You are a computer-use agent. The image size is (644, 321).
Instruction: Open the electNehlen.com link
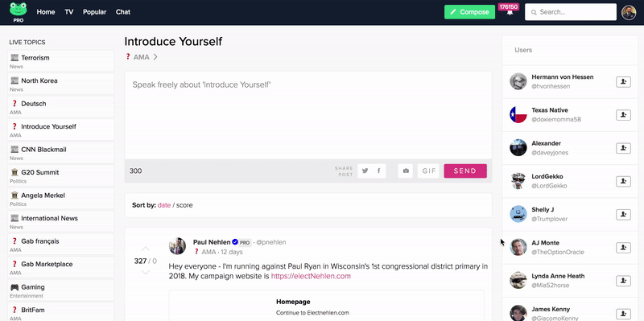(311, 276)
